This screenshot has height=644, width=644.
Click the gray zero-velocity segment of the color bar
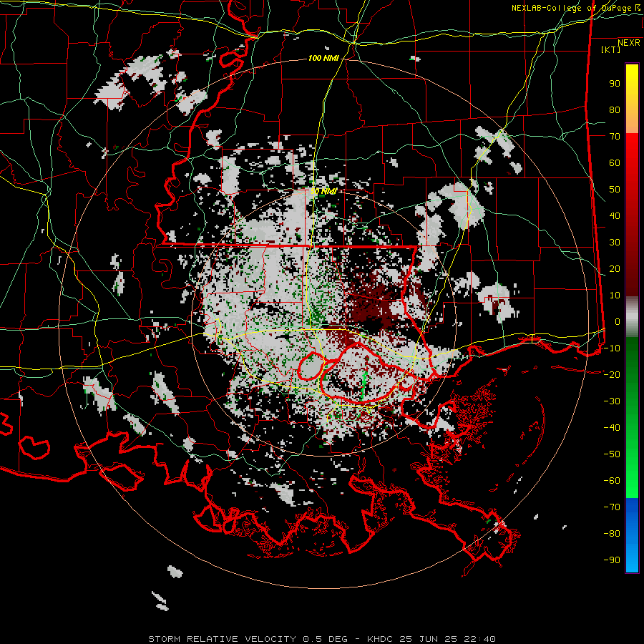[x=632, y=316]
